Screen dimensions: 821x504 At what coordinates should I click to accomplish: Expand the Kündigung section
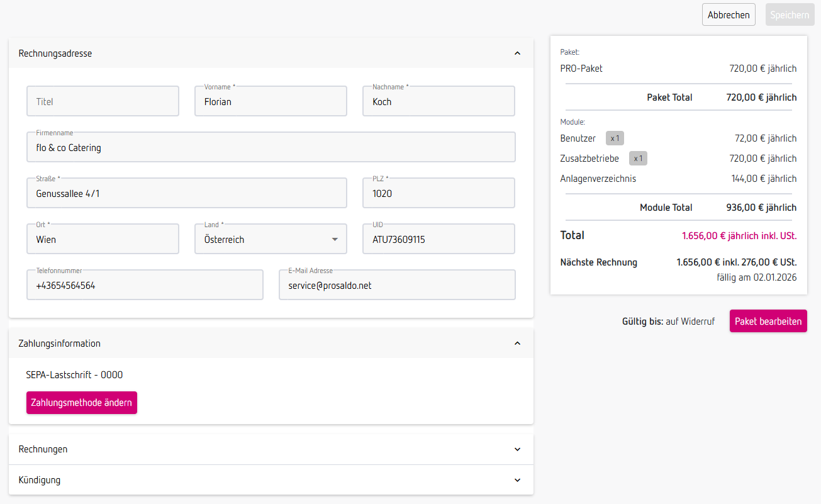click(517, 480)
